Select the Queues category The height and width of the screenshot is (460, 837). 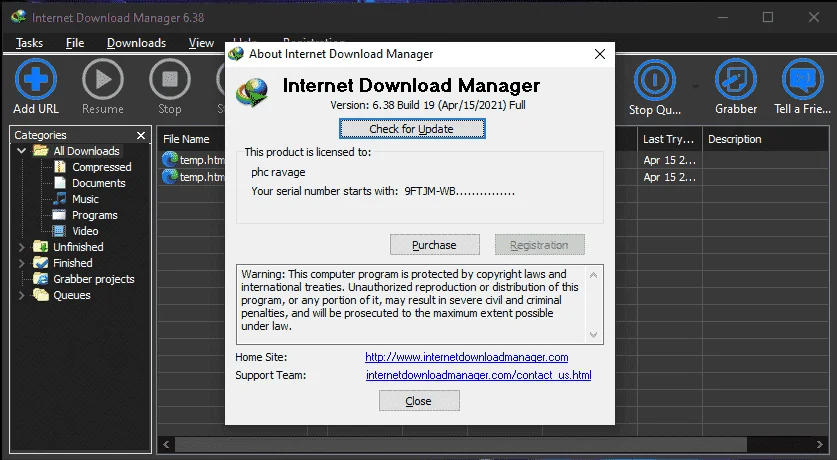point(72,295)
